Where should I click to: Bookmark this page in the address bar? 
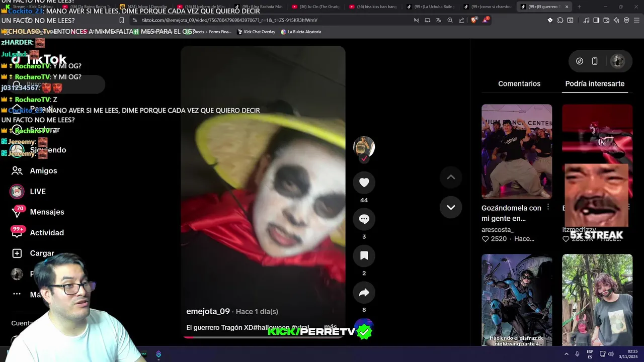[121, 20]
